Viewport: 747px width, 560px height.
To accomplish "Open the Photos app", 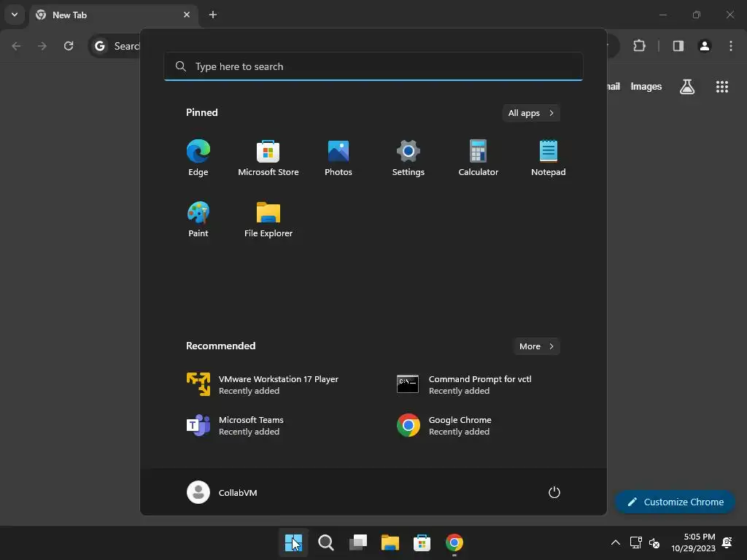I will point(338,158).
